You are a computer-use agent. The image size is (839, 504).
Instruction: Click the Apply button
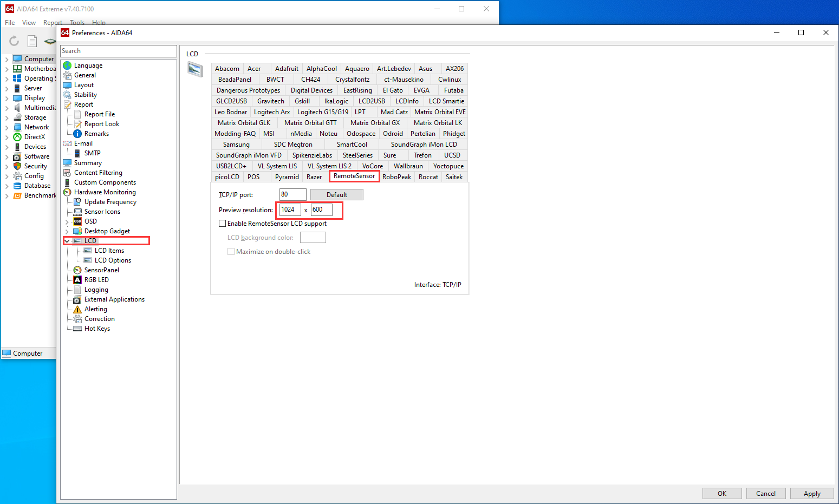pyautogui.click(x=811, y=493)
